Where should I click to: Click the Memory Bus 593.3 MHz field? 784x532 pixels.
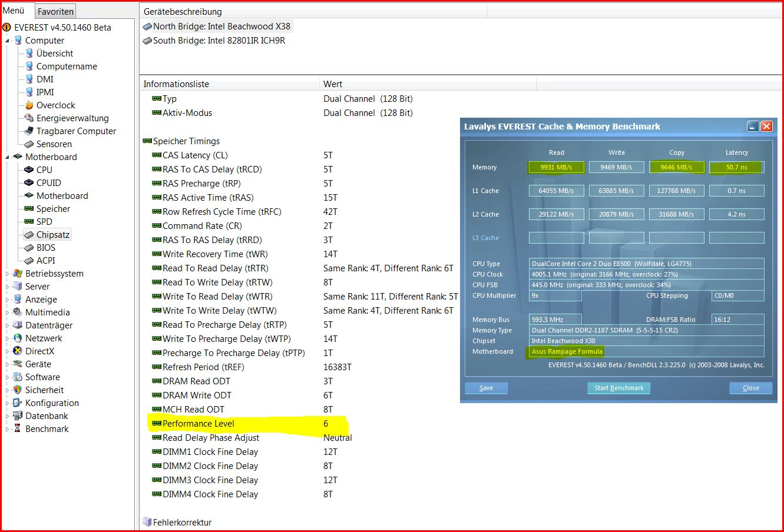(x=556, y=320)
